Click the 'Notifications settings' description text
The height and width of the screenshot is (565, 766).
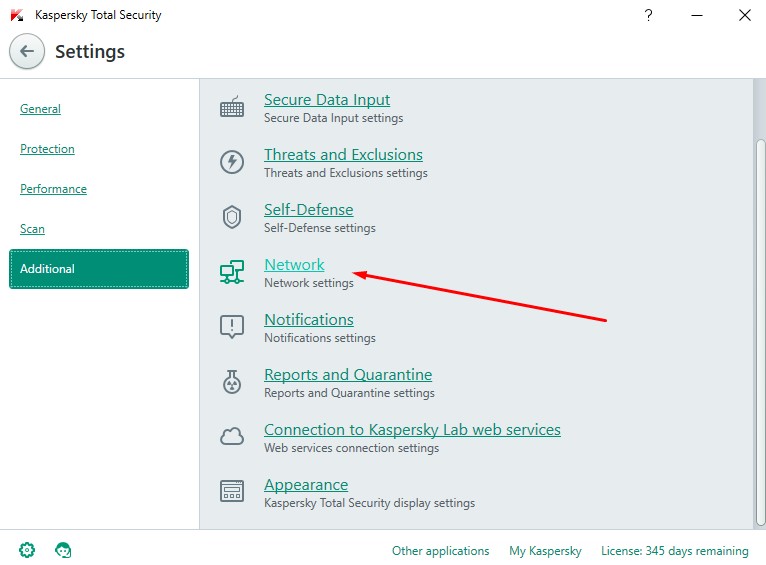click(320, 338)
